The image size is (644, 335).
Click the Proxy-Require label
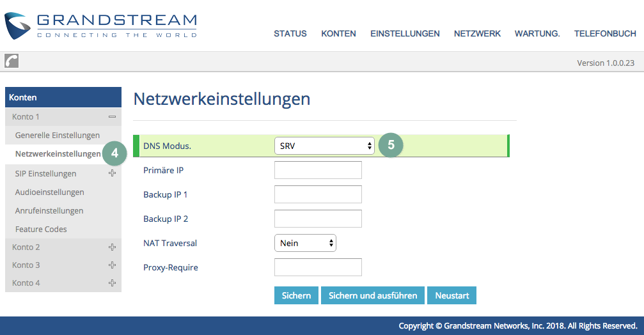(171, 268)
